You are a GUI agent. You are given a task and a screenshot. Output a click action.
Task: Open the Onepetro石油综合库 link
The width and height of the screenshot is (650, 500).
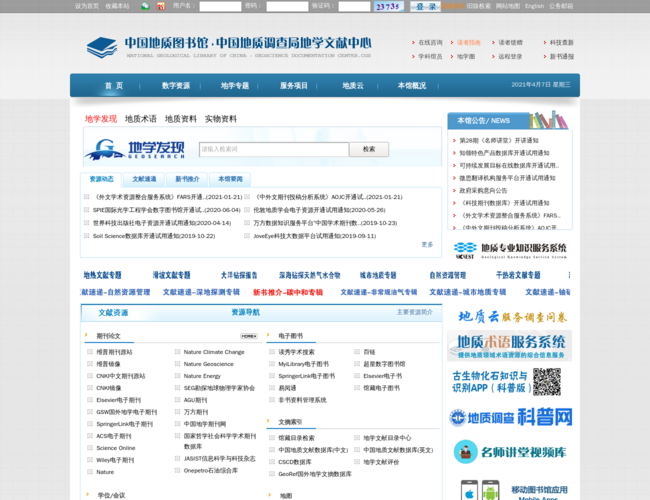click(x=211, y=471)
